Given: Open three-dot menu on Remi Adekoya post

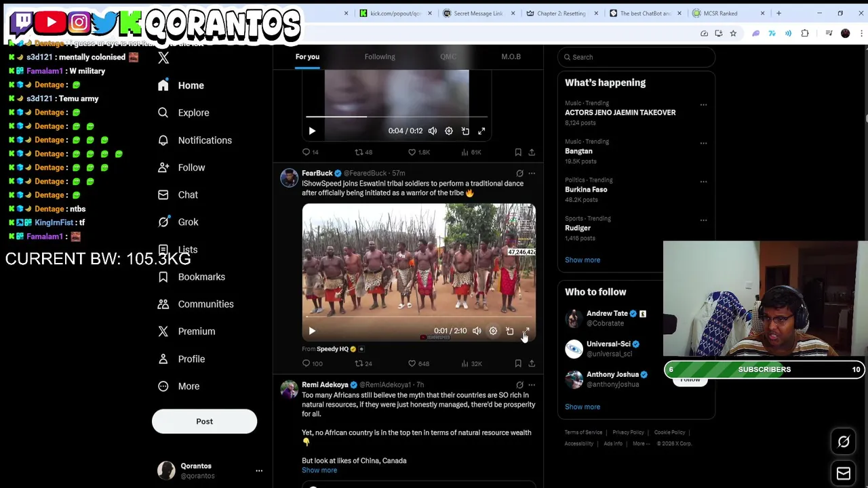Looking at the screenshot, I should pos(532,385).
